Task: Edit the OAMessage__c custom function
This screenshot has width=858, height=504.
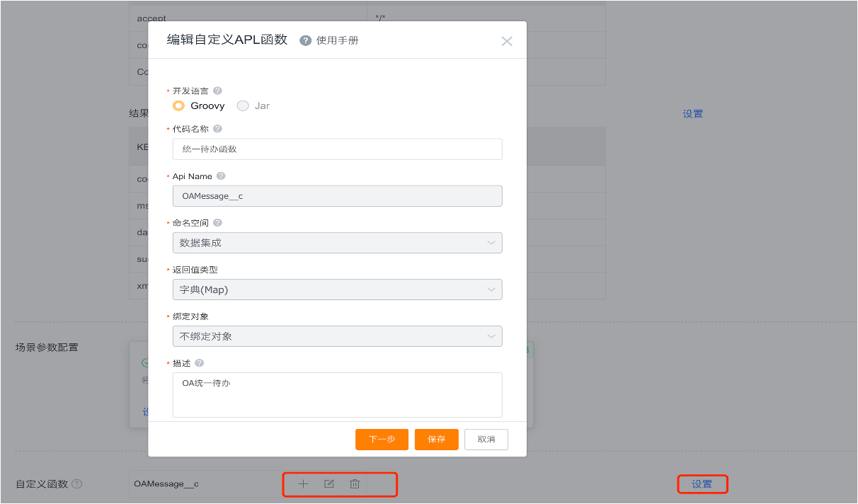Action: pos(329,484)
